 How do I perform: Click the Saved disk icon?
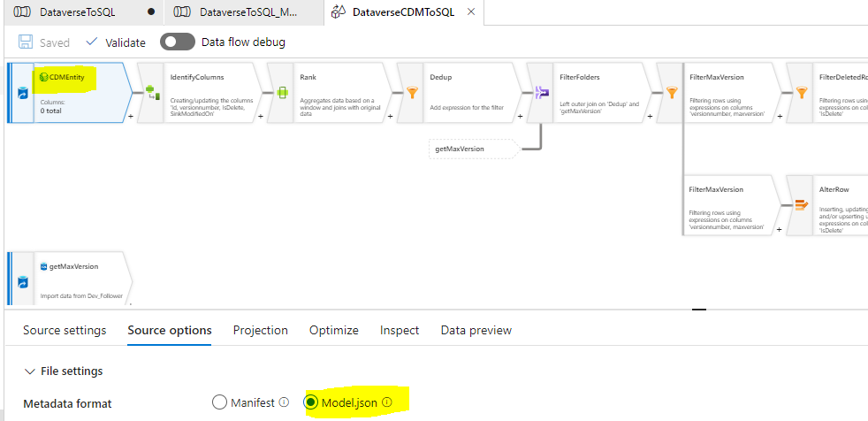click(25, 42)
